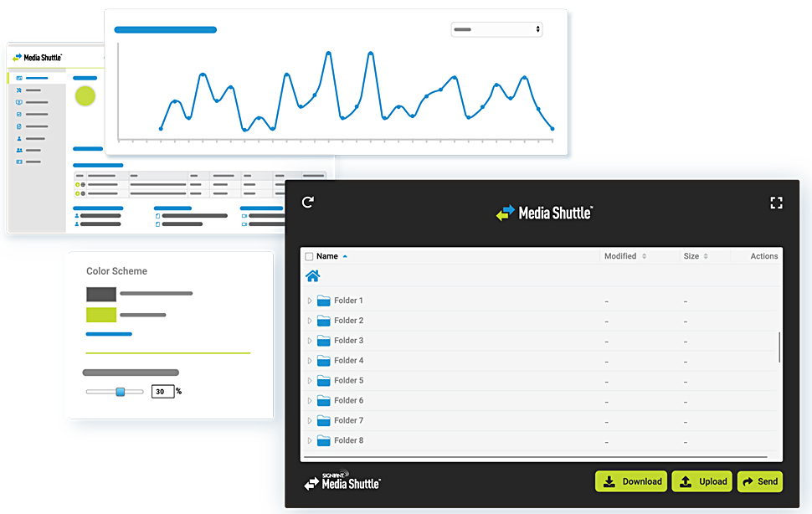Pick the lime green Color Scheme swatch
The image size is (812, 514).
tap(101, 315)
